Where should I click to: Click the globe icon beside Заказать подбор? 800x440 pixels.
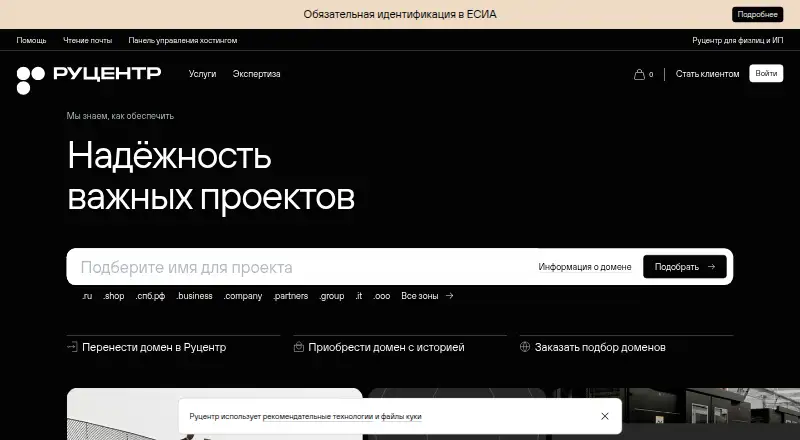[525, 347]
